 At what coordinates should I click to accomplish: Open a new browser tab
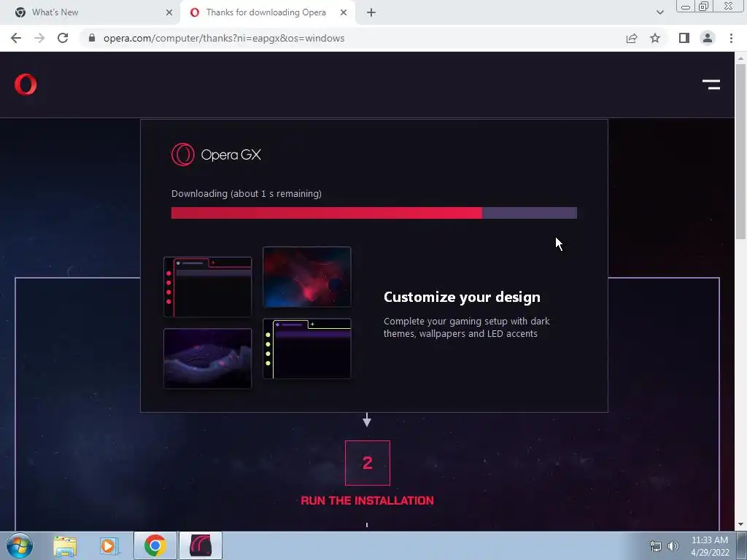tap(371, 13)
